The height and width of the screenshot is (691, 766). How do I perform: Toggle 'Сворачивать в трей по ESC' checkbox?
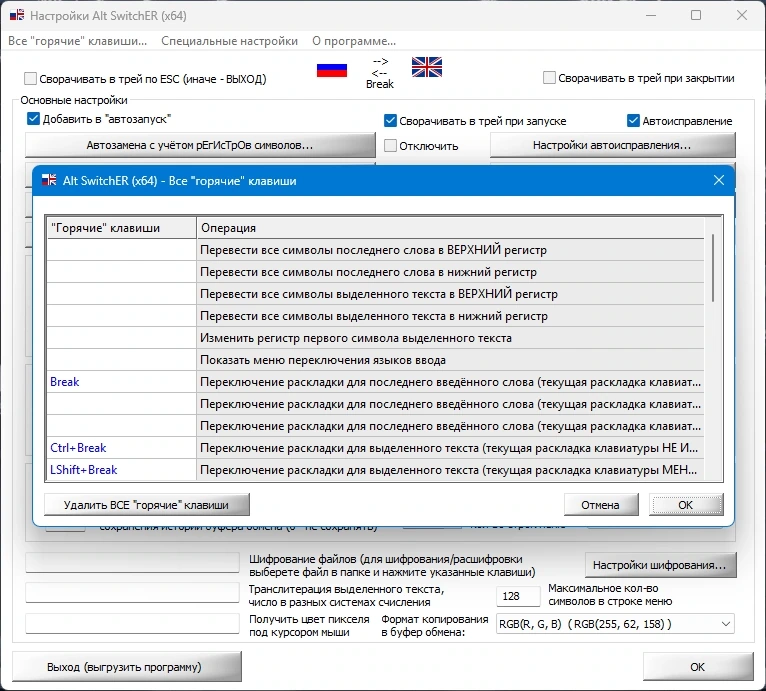(x=30, y=78)
